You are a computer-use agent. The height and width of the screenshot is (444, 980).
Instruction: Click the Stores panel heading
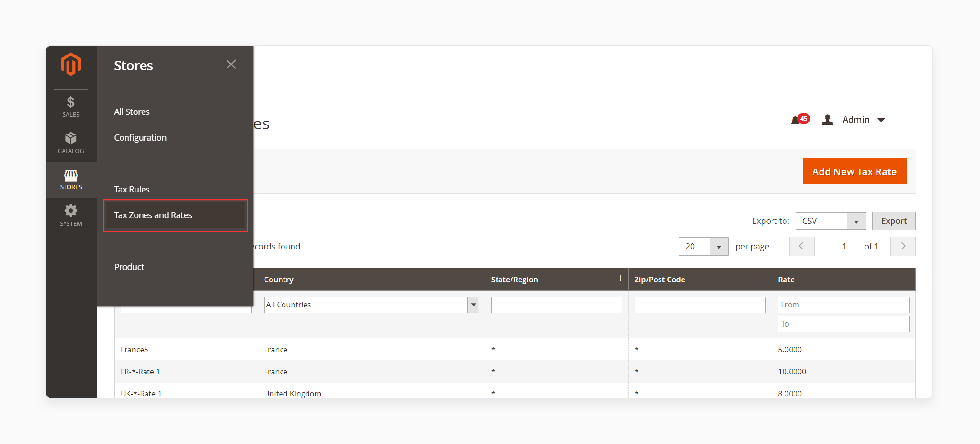tap(133, 66)
